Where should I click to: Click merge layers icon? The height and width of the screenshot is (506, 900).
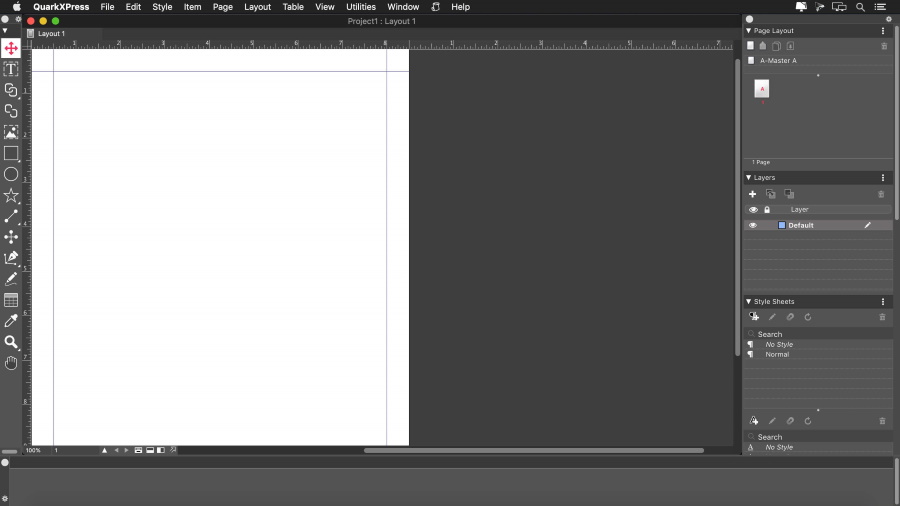point(789,194)
